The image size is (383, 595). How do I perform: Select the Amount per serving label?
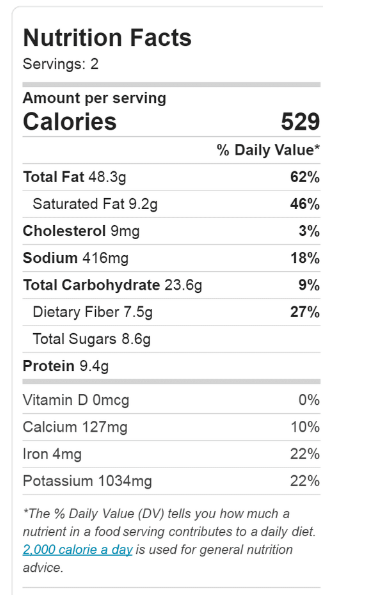(95, 98)
